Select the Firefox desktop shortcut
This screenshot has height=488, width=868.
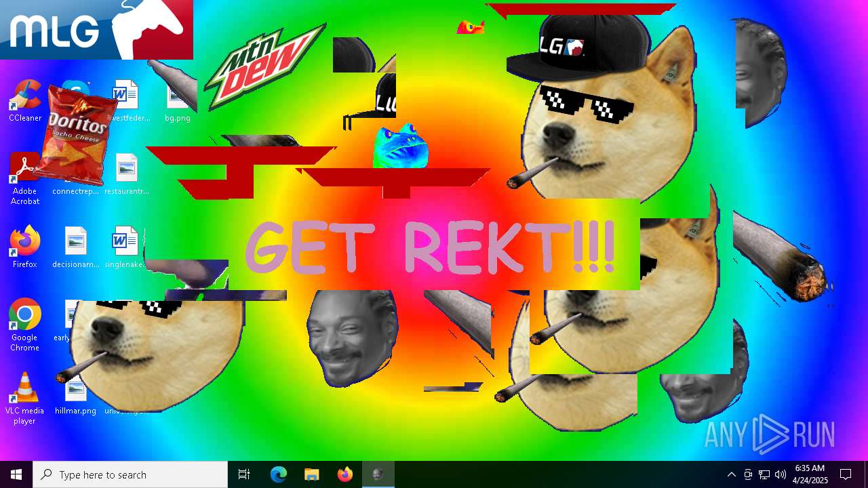point(24,247)
